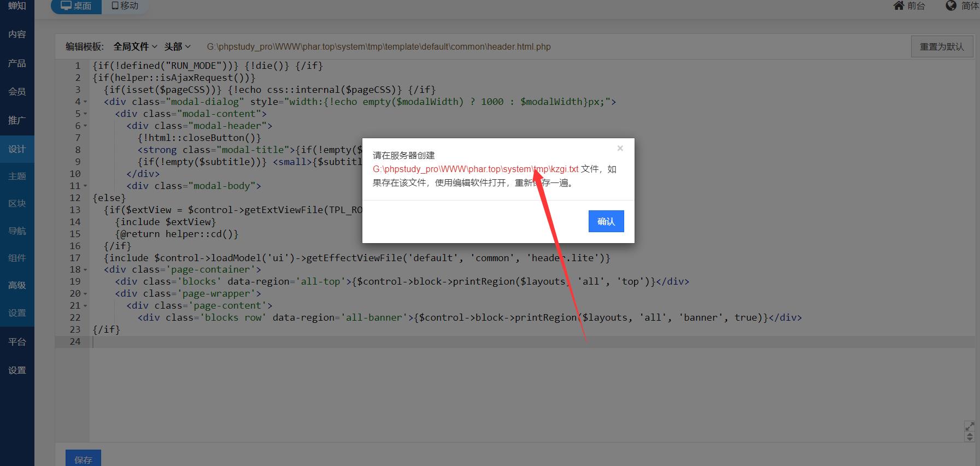This screenshot has height=466, width=980.
Task: Confirm the dialog with the 确认 button
Action: pos(606,221)
